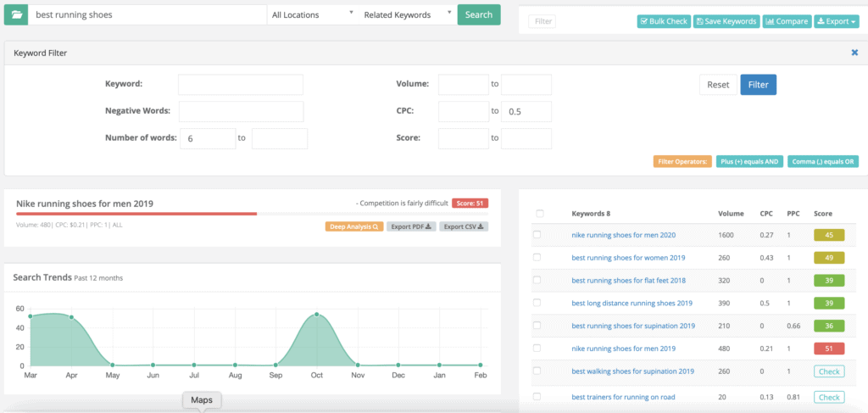
Task: Click the April data point on Search Trends chart
Action: pos(71,317)
